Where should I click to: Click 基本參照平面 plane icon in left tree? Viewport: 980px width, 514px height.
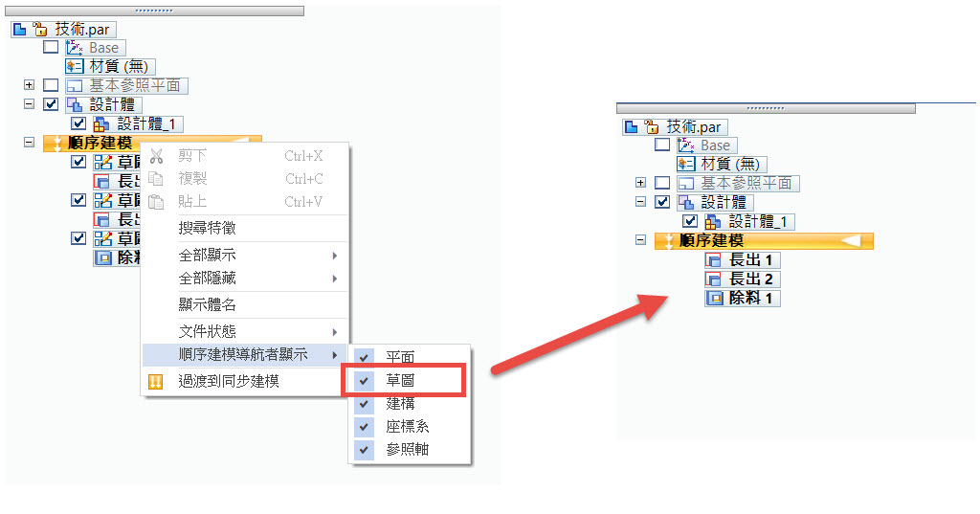[75, 86]
